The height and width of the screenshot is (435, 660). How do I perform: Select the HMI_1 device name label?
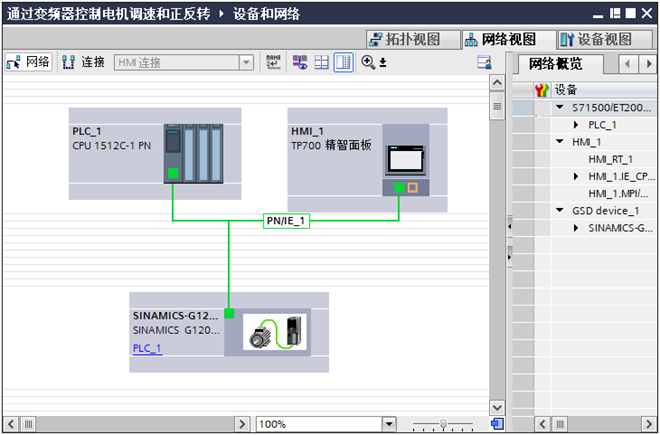[307, 131]
